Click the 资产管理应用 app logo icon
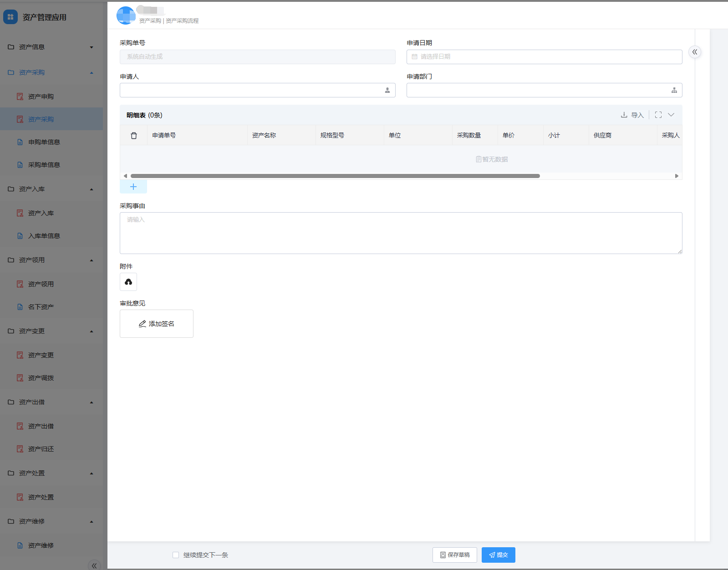 (x=10, y=17)
